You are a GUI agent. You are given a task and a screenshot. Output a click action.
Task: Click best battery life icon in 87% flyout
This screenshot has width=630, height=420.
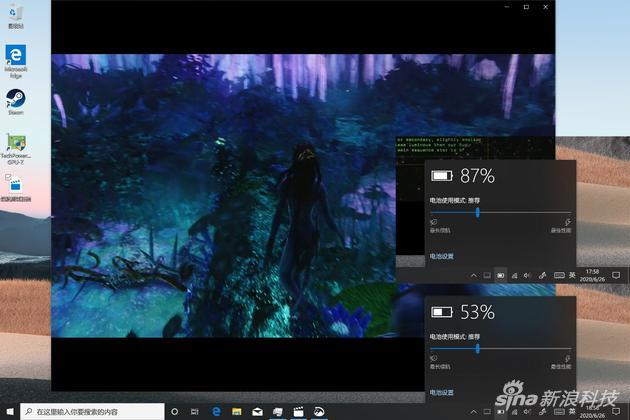(434, 222)
